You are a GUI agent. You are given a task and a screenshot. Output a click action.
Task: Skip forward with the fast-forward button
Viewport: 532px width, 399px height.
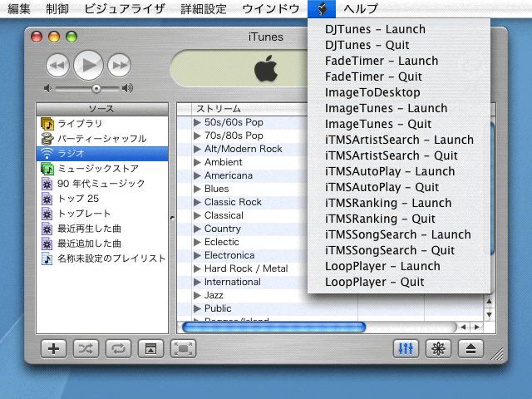tap(120, 65)
